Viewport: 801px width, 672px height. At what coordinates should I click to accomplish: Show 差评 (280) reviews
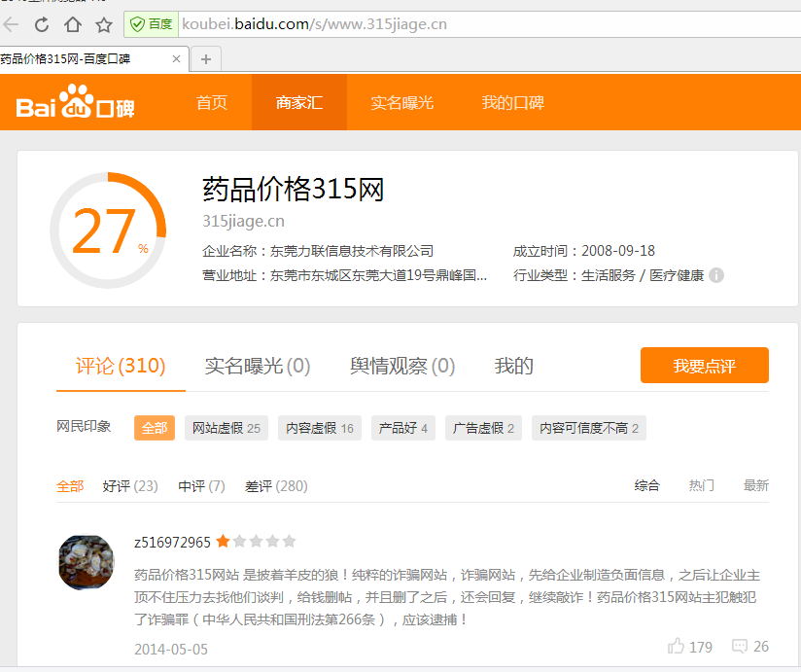[x=276, y=485]
